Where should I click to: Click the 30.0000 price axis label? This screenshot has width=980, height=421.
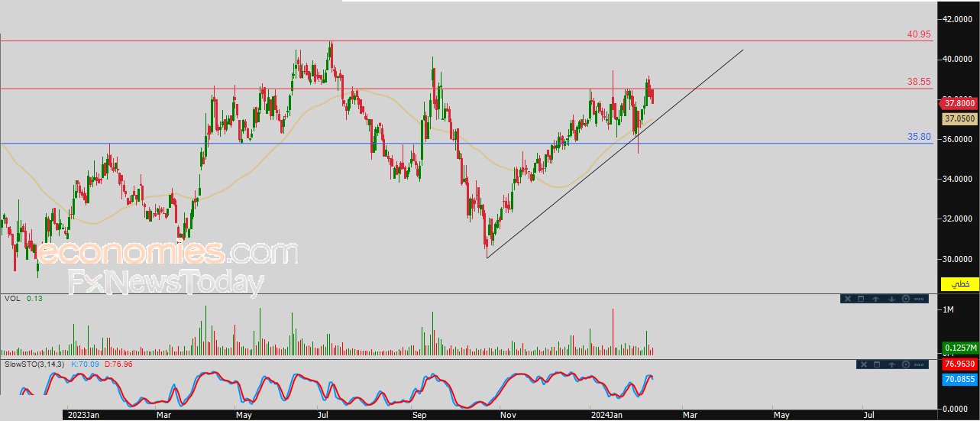[x=958, y=259]
